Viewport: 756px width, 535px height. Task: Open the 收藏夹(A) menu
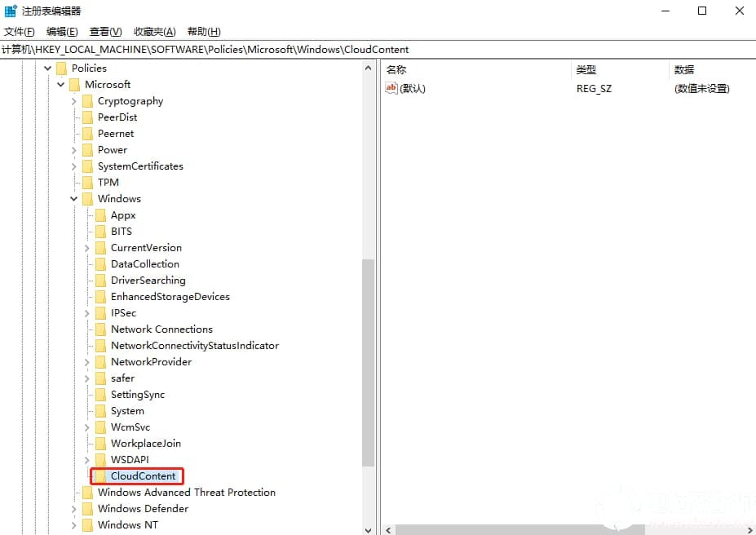pos(155,32)
